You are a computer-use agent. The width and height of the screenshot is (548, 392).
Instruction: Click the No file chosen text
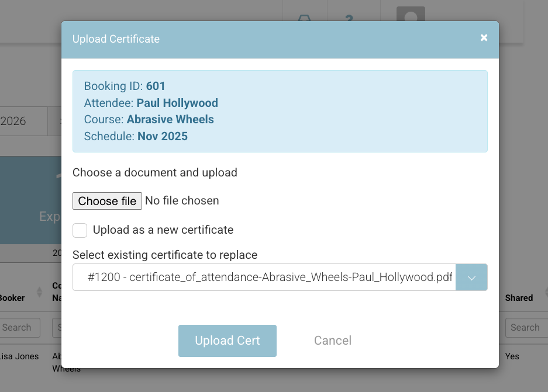click(182, 201)
